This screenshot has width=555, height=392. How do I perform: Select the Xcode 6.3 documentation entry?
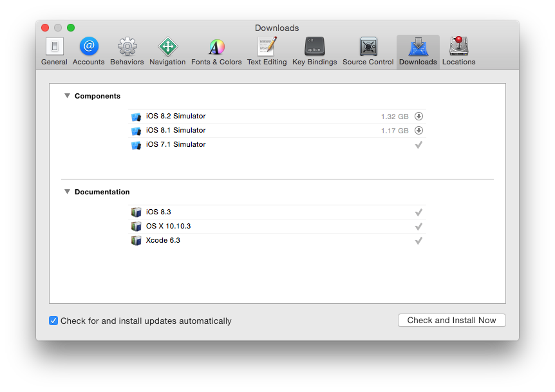pyautogui.click(x=163, y=240)
